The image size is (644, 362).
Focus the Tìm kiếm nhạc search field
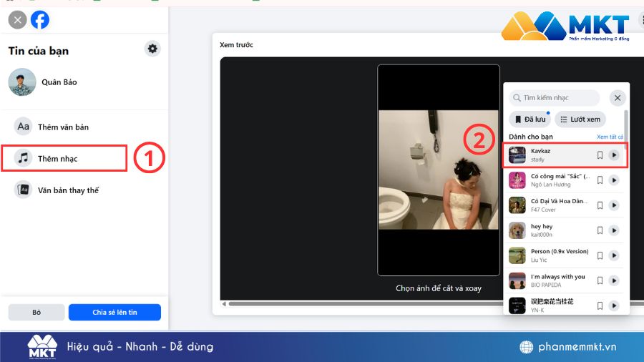tap(555, 98)
